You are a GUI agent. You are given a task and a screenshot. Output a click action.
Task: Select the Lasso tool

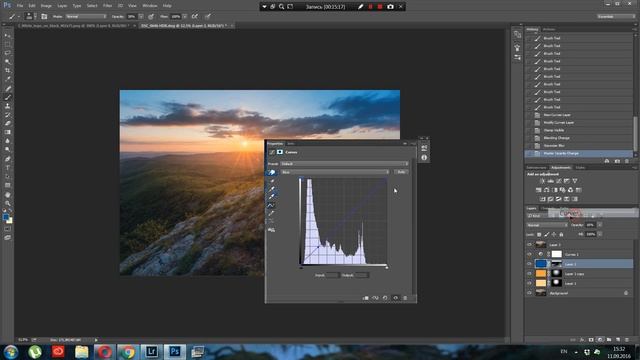(x=8, y=53)
